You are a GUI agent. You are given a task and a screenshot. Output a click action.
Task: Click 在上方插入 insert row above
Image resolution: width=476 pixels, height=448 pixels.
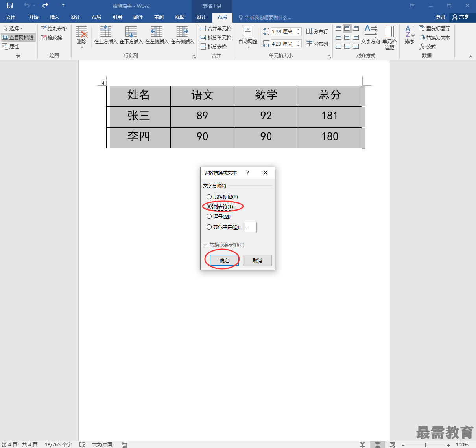[105, 35]
